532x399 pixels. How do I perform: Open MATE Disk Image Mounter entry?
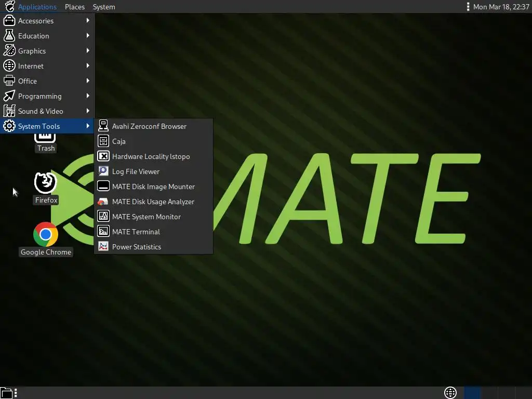153,187
